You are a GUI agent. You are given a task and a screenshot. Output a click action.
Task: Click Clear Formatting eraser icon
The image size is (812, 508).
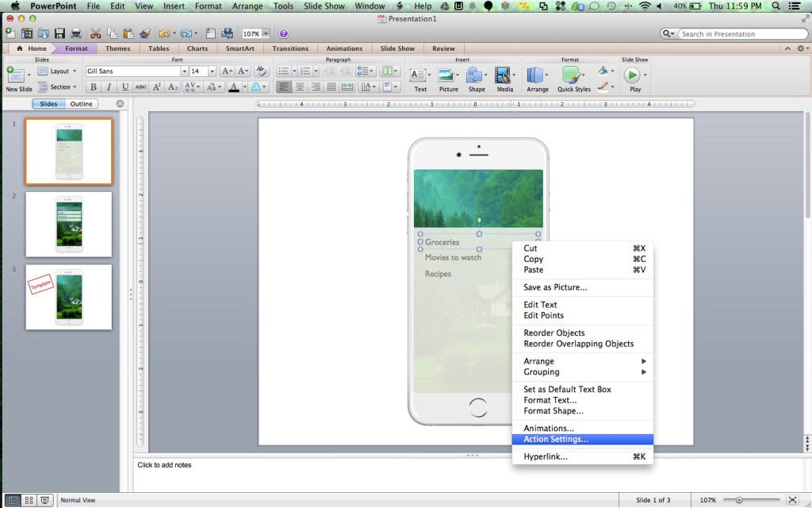[x=261, y=71]
